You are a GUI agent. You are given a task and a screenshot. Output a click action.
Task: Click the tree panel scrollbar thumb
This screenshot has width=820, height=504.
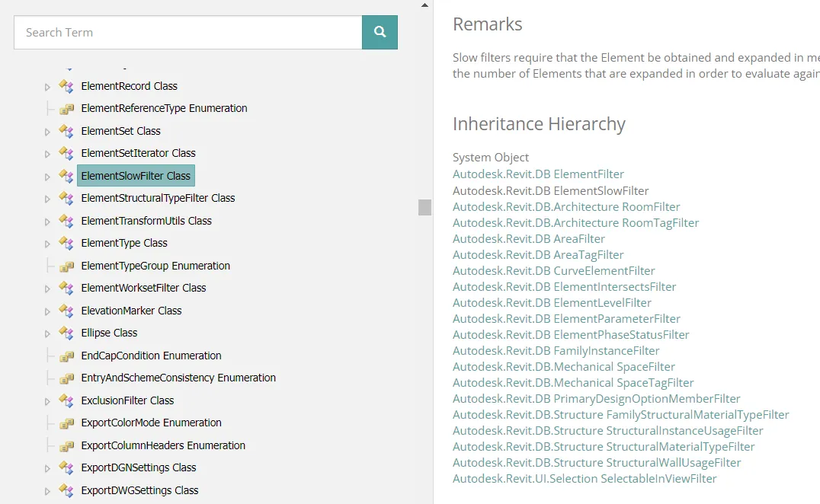click(424, 207)
